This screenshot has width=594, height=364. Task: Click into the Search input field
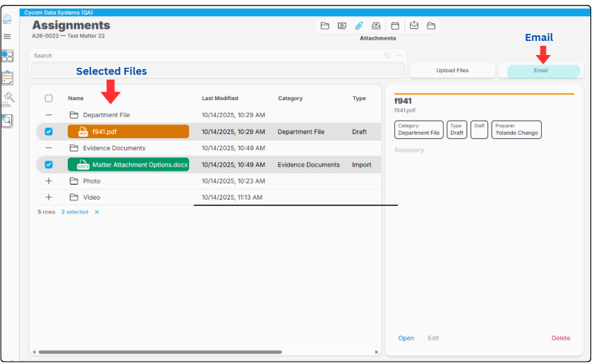click(x=218, y=70)
